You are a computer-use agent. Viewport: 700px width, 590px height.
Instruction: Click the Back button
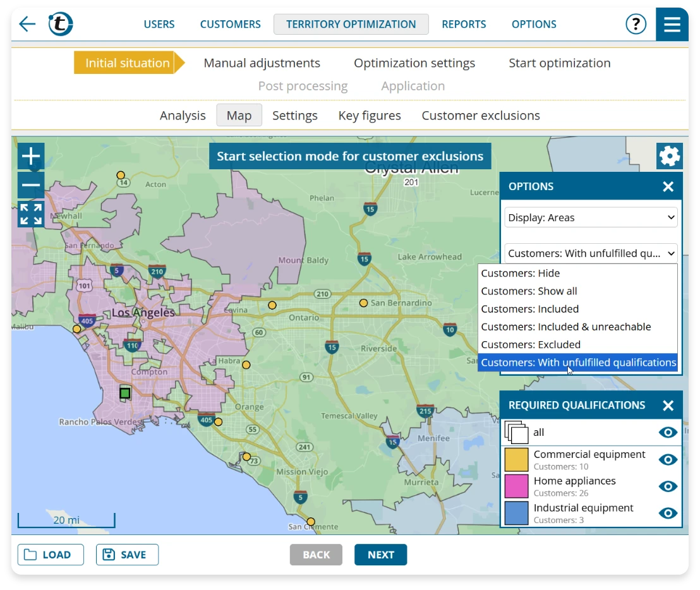316,555
